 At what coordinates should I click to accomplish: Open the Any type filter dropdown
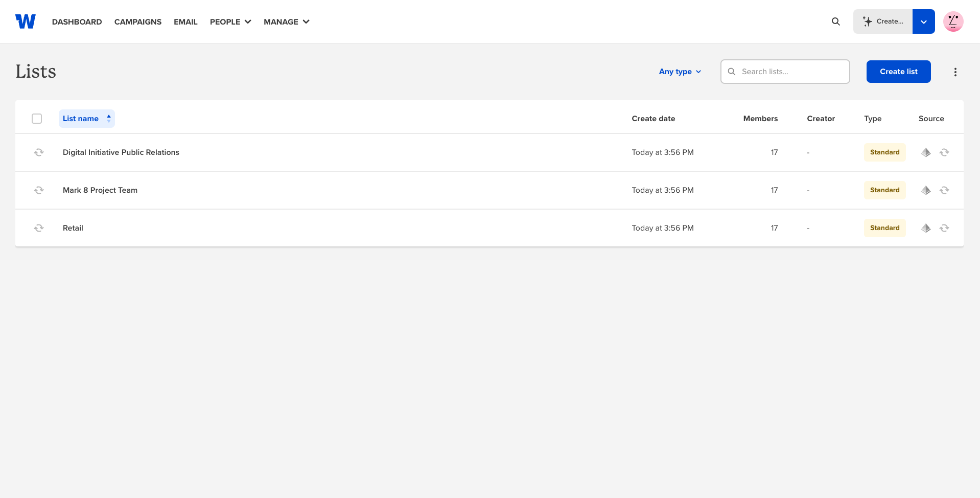click(x=680, y=72)
